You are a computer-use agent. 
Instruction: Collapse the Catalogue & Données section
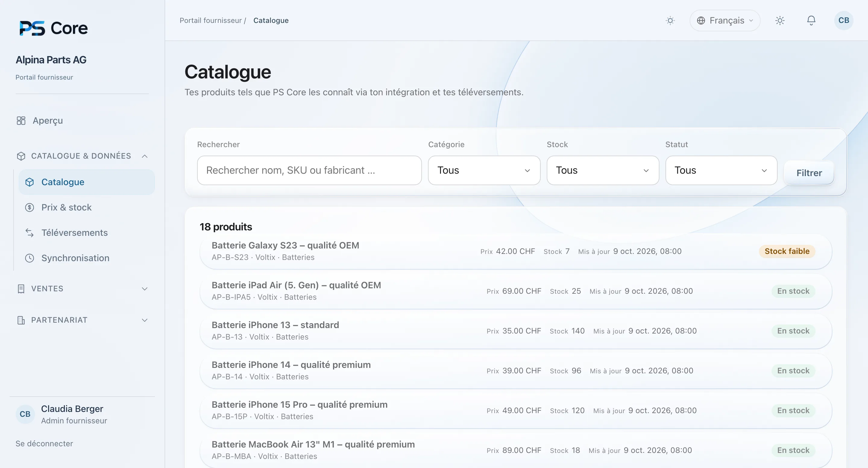coord(145,156)
